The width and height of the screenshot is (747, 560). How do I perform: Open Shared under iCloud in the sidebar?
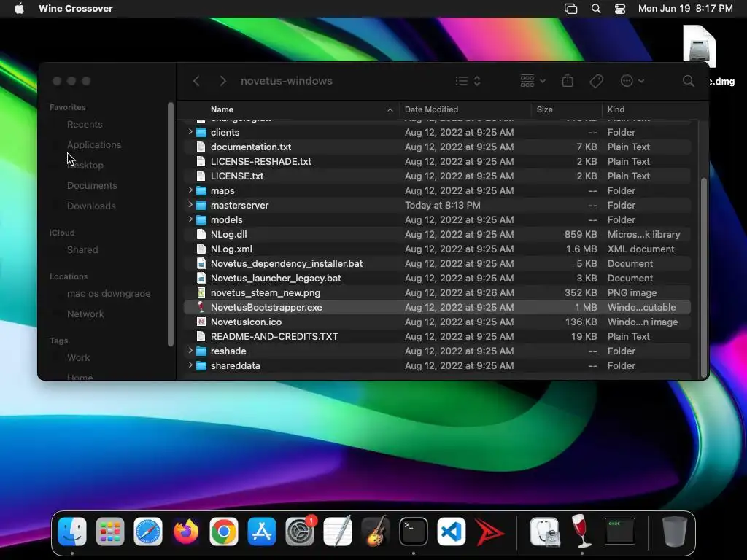82,250
